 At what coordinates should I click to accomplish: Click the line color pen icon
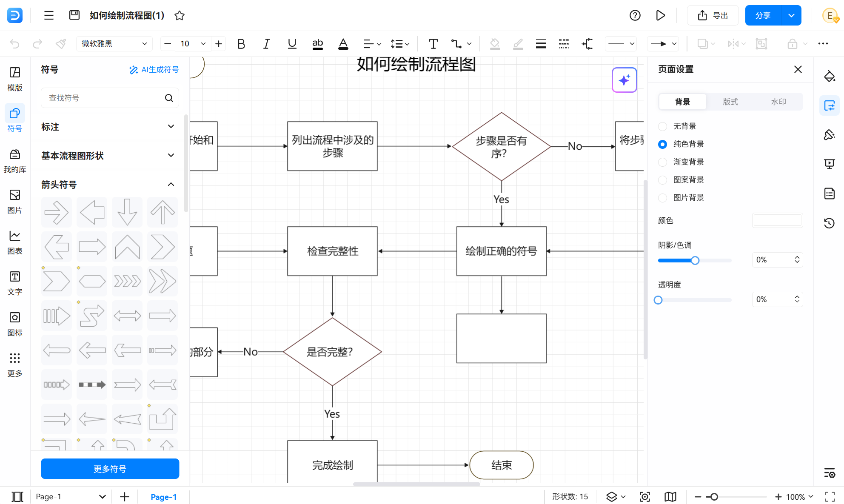pos(518,44)
